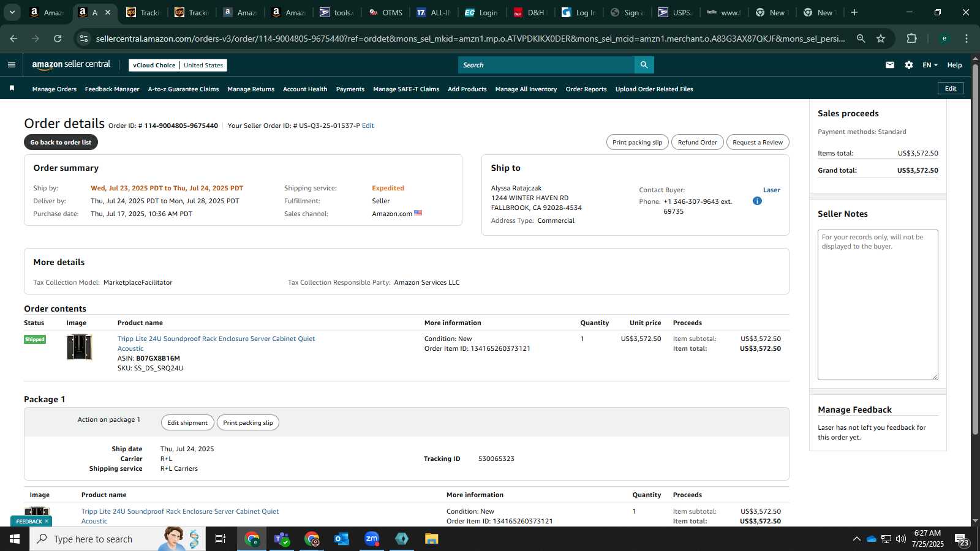Click the product thumbnail in Order contents

pos(79,347)
